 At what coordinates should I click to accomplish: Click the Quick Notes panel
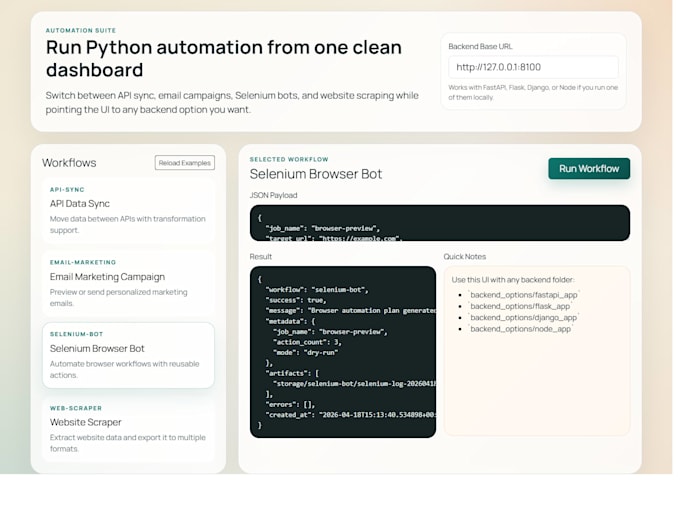point(537,351)
